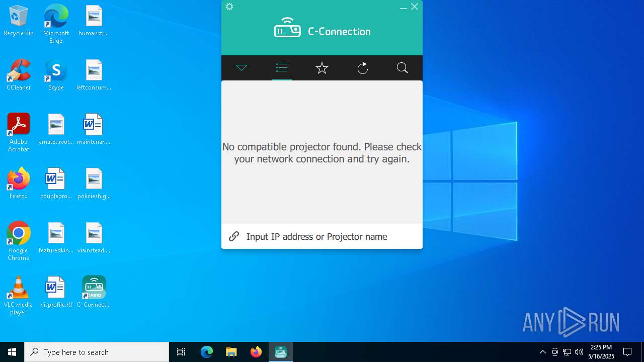Click the magnifier search icon in C-Connection
This screenshot has width=644, height=362.
[x=403, y=68]
